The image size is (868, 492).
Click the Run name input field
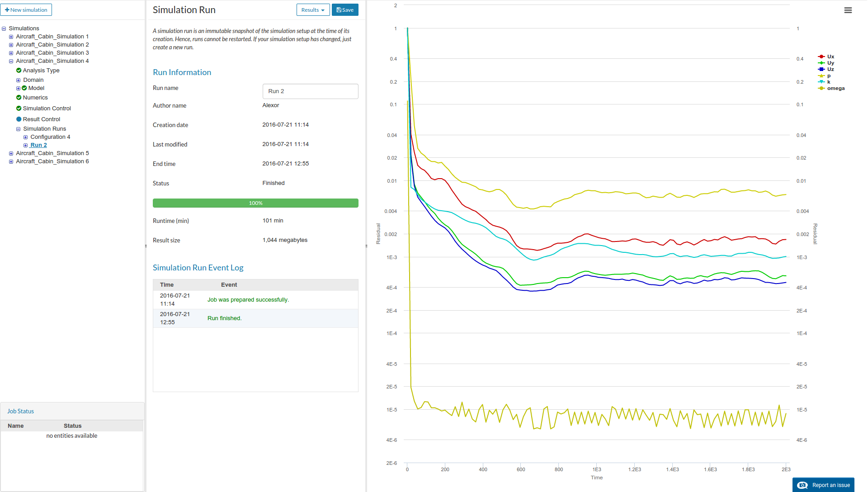(x=310, y=91)
